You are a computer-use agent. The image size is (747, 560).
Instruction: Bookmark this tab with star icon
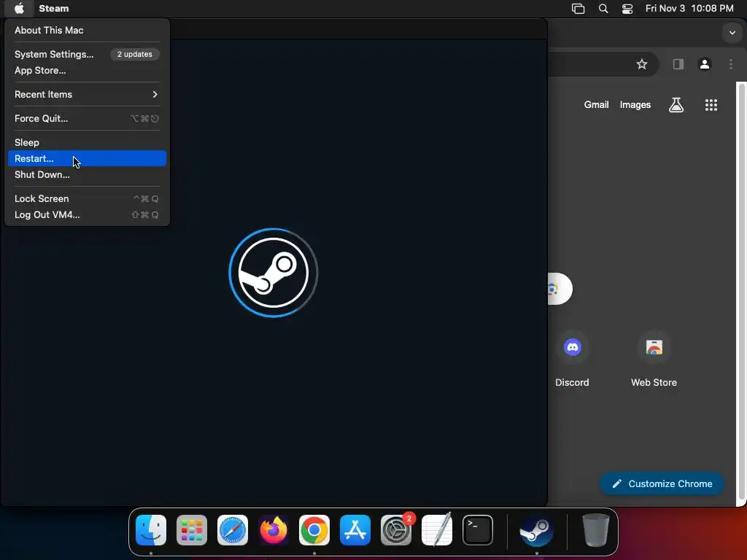click(x=642, y=64)
